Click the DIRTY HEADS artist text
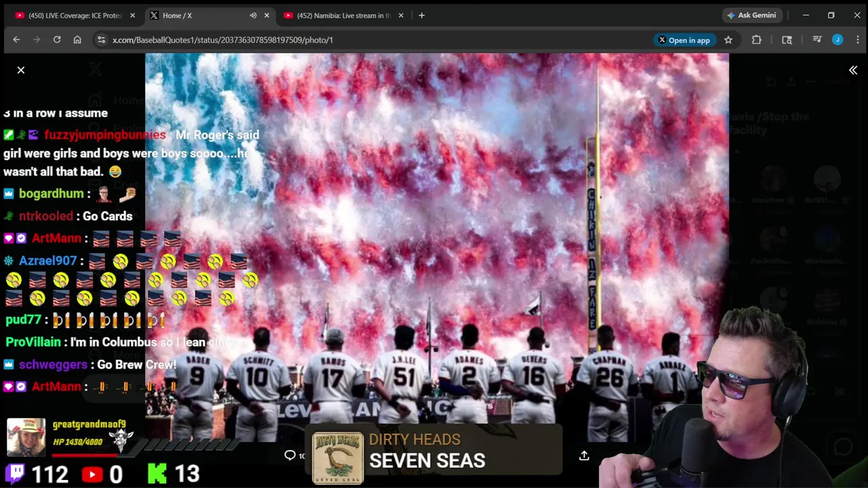 [x=414, y=440]
